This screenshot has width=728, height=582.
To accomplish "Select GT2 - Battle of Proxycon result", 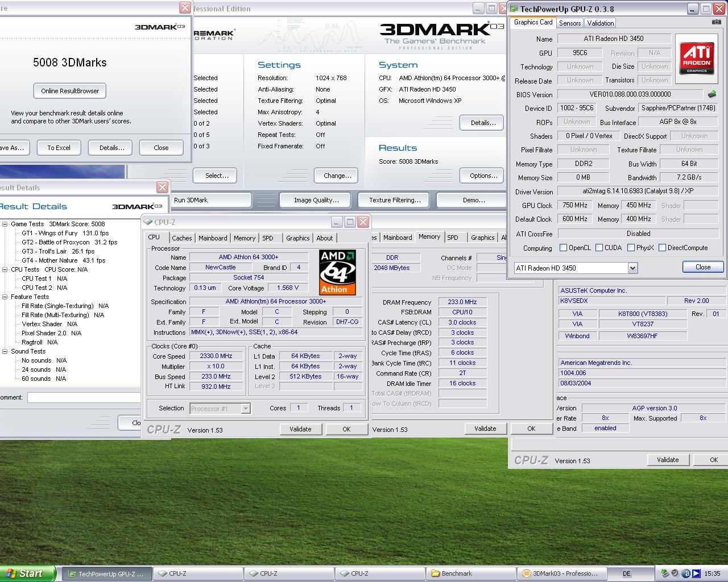I will point(69,242).
